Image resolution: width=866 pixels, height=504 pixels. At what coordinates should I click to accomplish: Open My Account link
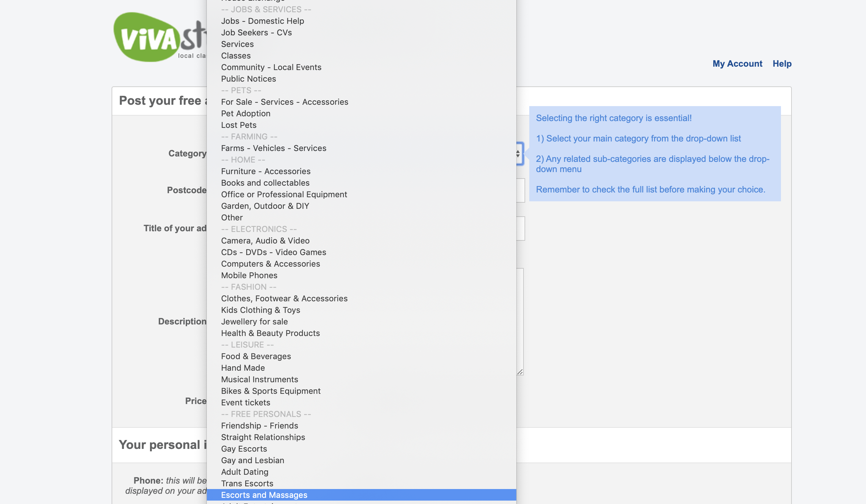pos(737,64)
